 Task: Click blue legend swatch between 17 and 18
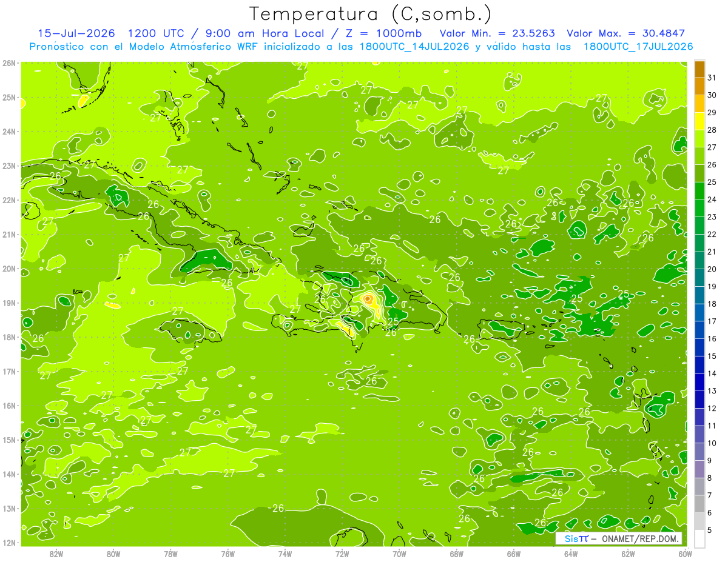click(x=699, y=312)
